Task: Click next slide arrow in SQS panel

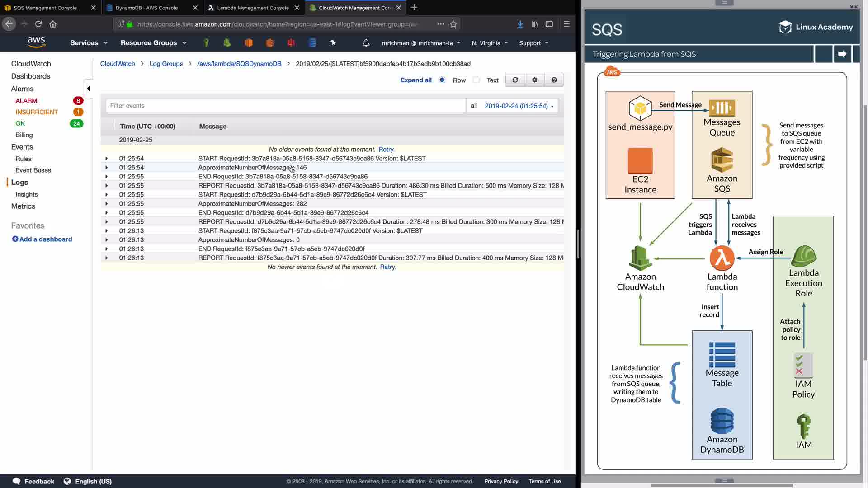Action: pos(842,54)
